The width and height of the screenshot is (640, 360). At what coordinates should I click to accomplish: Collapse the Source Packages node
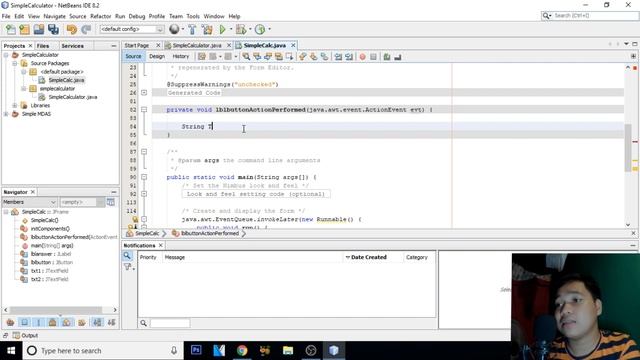tap(15, 63)
